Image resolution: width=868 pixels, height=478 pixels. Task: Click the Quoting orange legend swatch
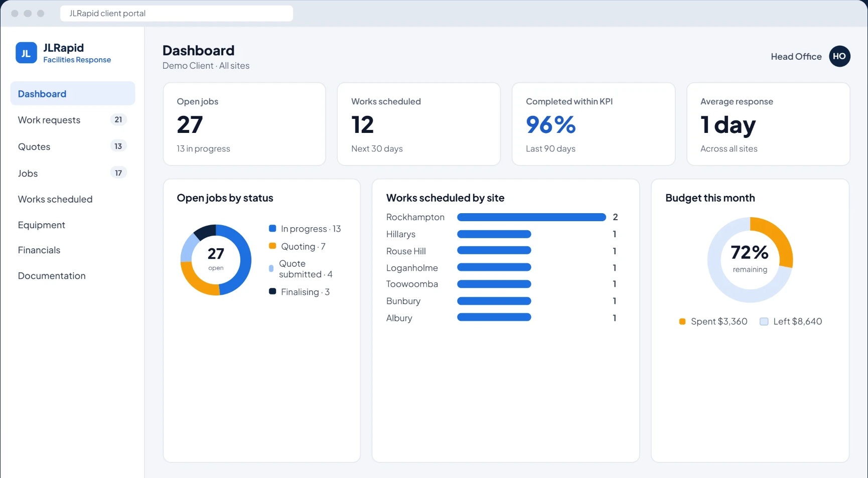272,246
